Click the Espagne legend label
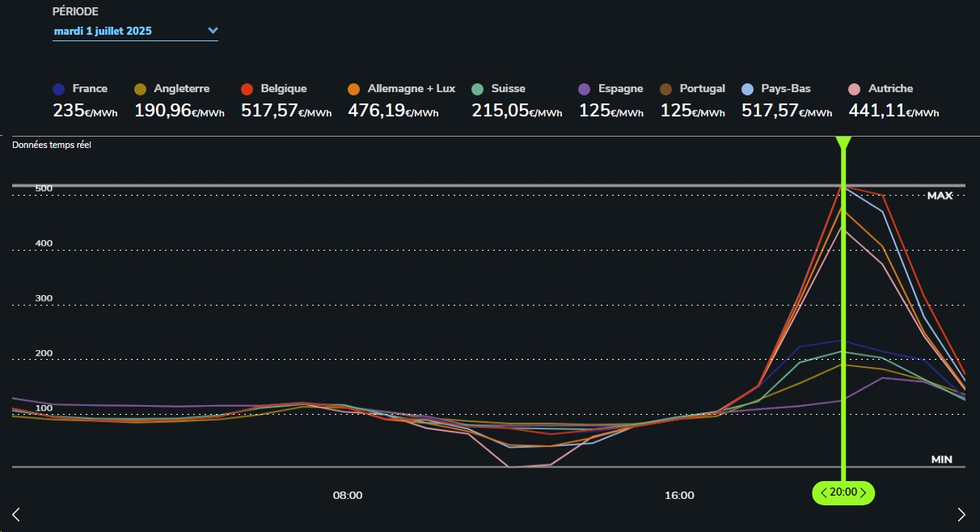This screenshot has height=532, width=980. (x=621, y=89)
